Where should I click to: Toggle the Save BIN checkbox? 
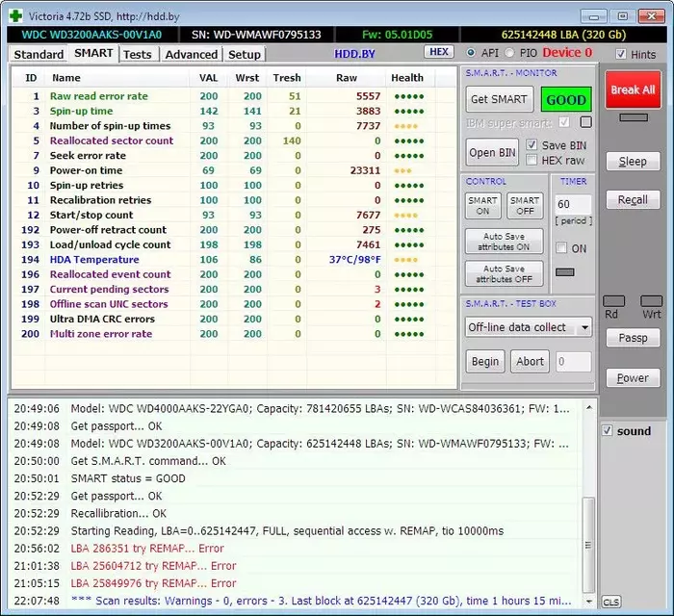531,144
